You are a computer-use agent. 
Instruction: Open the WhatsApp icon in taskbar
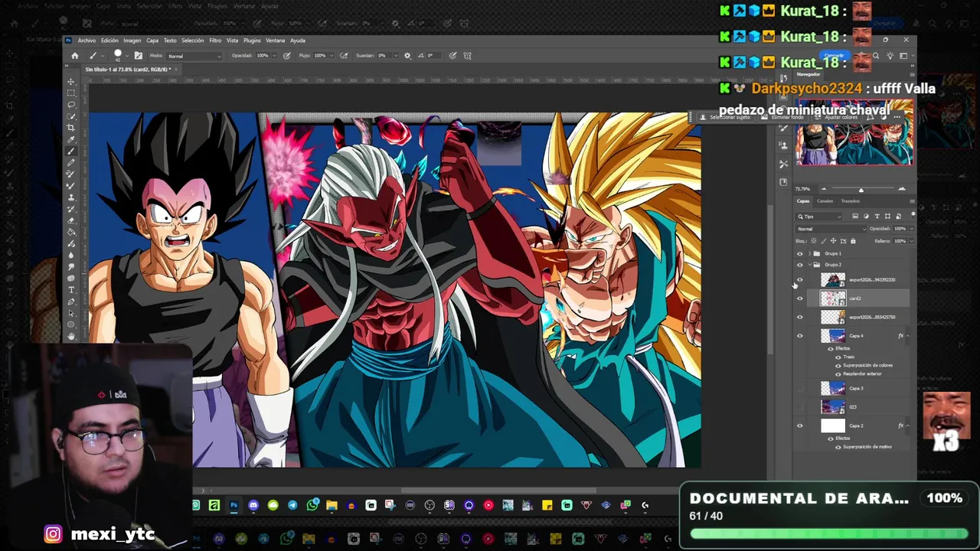tap(312, 505)
